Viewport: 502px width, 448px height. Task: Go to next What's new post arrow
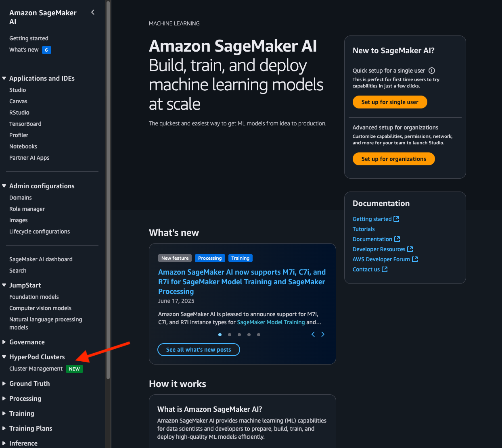point(323,334)
